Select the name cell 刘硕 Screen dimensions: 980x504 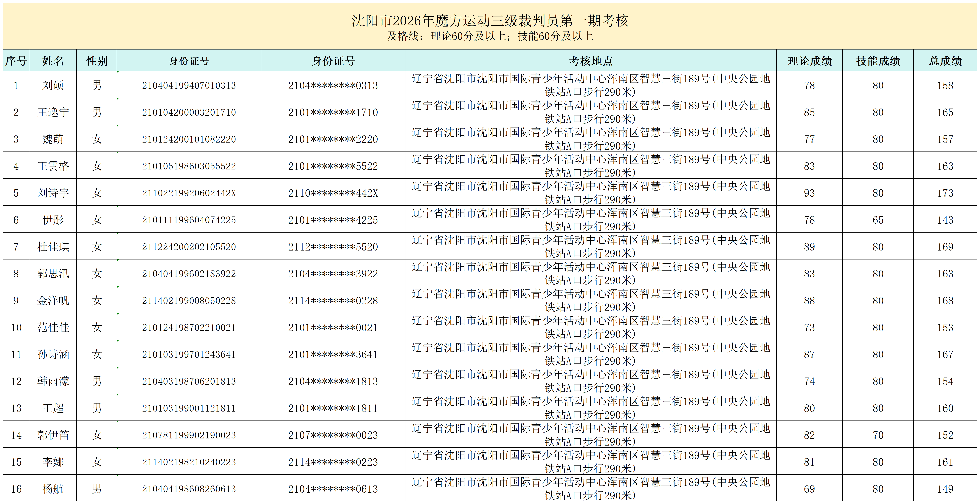click(x=53, y=85)
